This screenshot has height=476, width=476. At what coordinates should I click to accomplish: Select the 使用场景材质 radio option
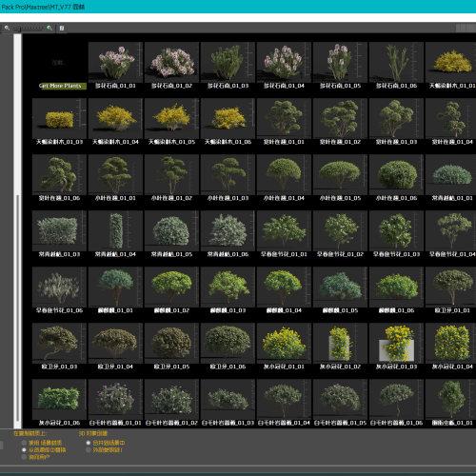pos(24,443)
